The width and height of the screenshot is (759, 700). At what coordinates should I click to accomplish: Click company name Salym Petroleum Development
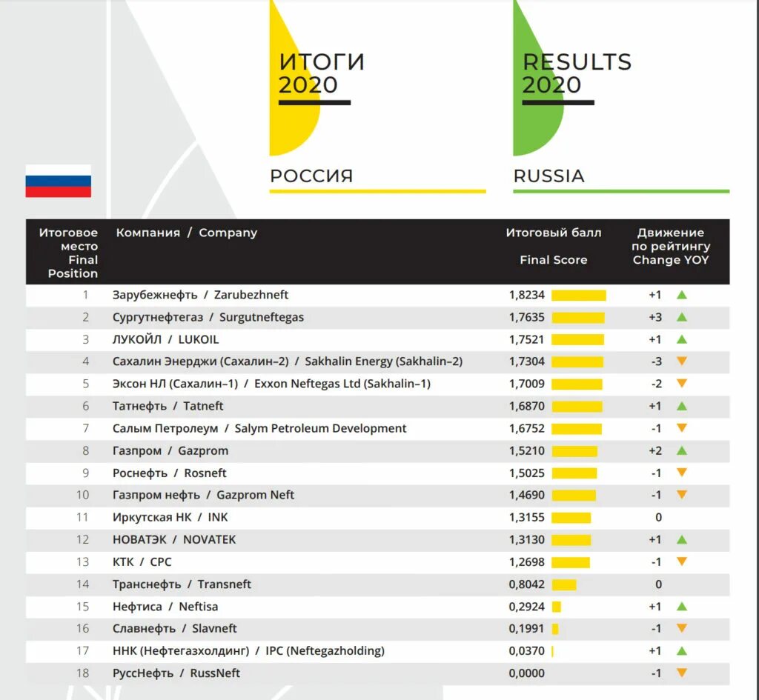320,428
